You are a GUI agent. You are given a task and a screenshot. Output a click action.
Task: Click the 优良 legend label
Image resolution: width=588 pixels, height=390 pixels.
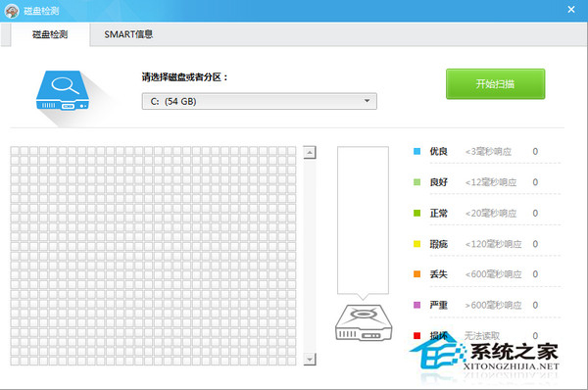click(x=438, y=152)
